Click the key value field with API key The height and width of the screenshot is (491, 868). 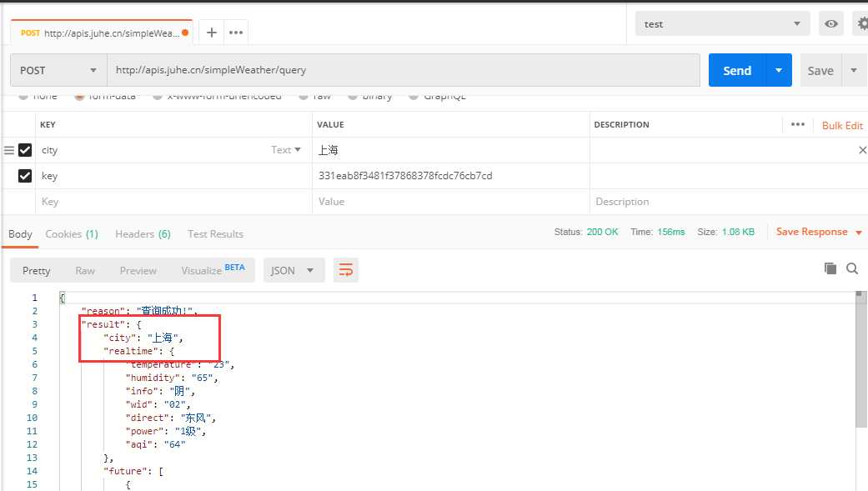[x=450, y=176]
